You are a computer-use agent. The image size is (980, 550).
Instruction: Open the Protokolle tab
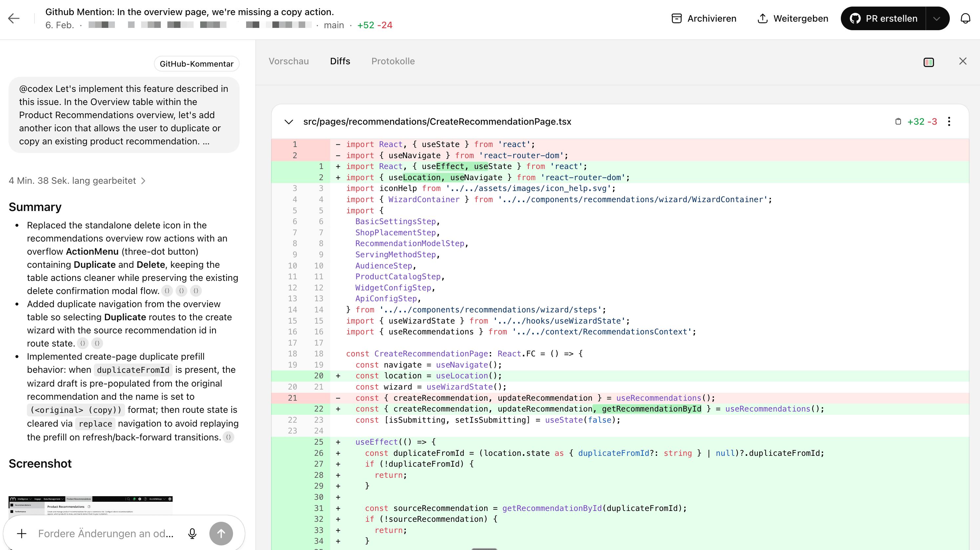pos(393,61)
